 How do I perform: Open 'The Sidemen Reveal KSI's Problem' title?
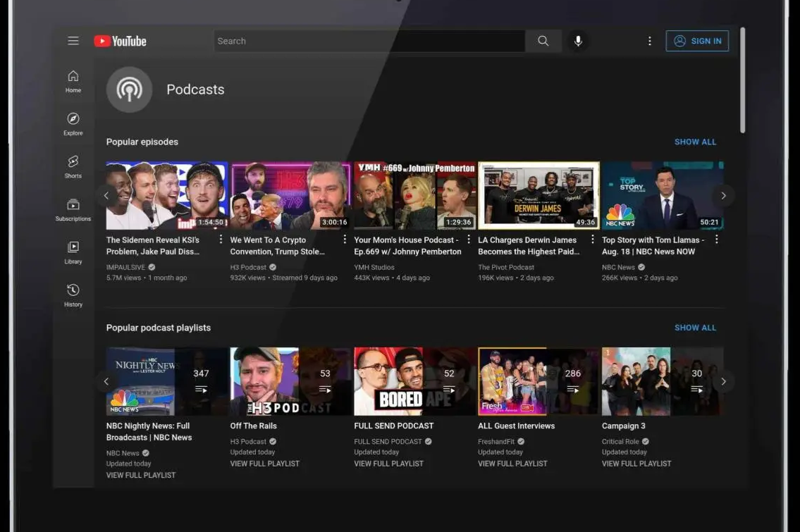153,245
